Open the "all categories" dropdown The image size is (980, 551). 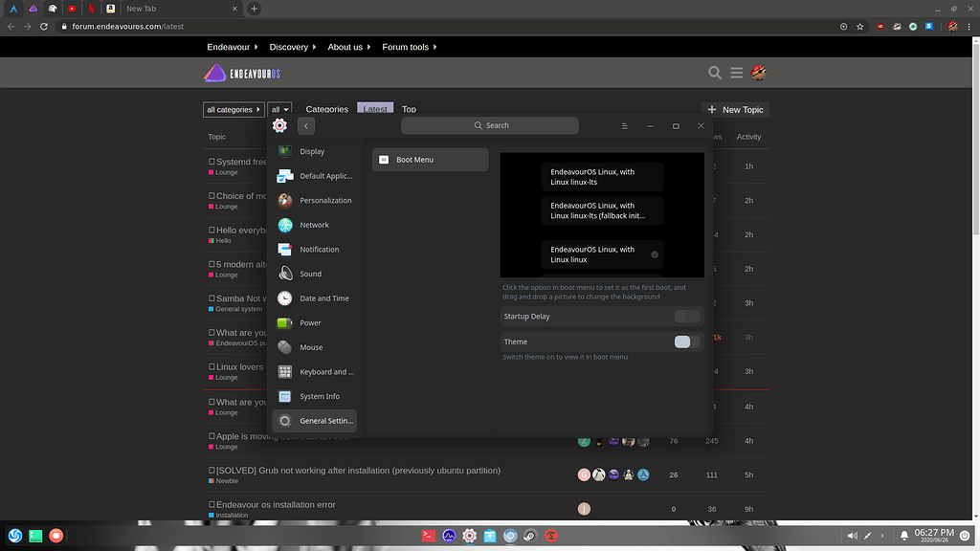pyautogui.click(x=233, y=109)
